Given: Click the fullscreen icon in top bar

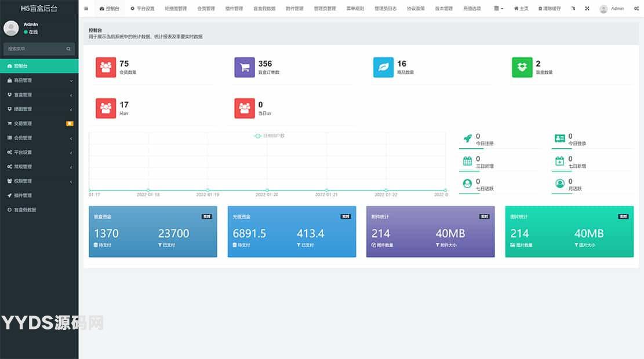Looking at the screenshot, I should point(587,9).
